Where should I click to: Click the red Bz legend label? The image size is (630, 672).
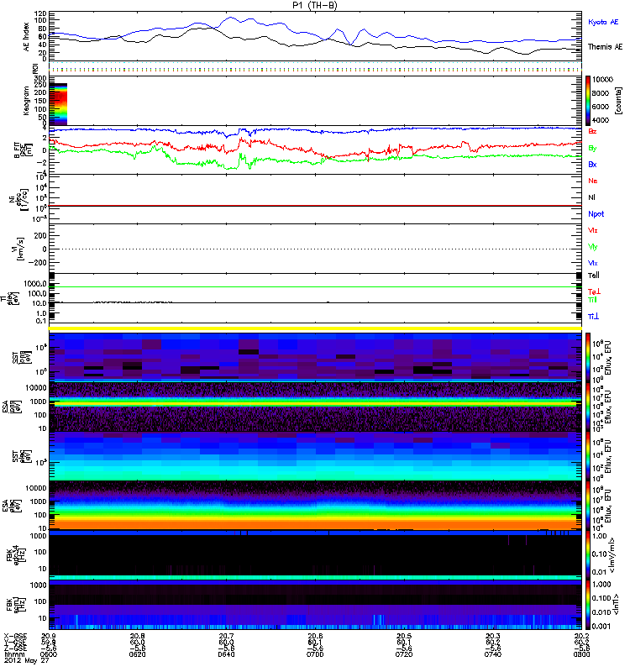pos(592,132)
